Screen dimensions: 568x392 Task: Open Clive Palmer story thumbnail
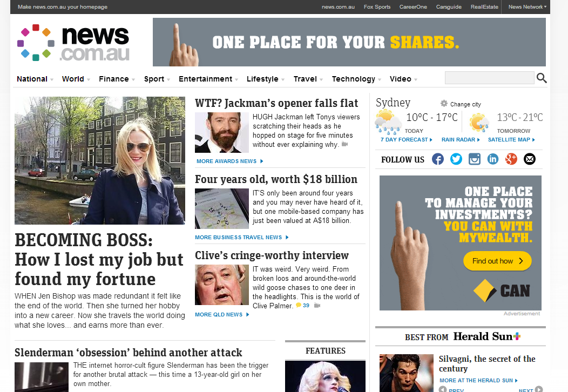(x=222, y=285)
